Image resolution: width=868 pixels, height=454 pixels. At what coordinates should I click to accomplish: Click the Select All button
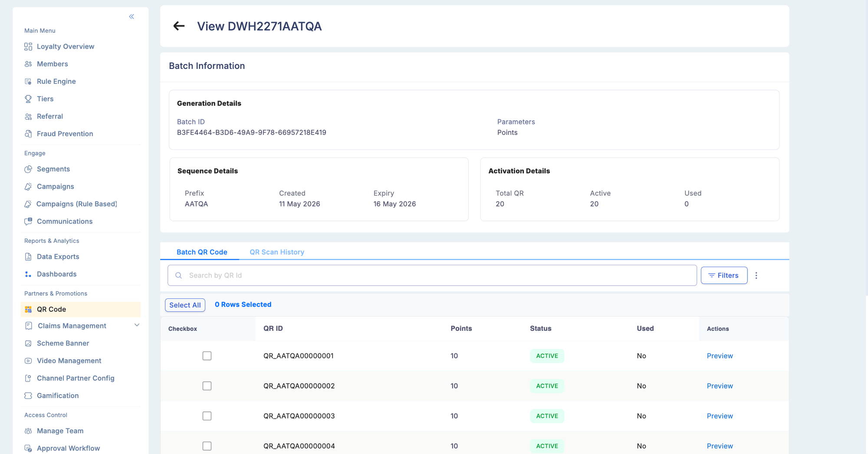(x=185, y=305)
